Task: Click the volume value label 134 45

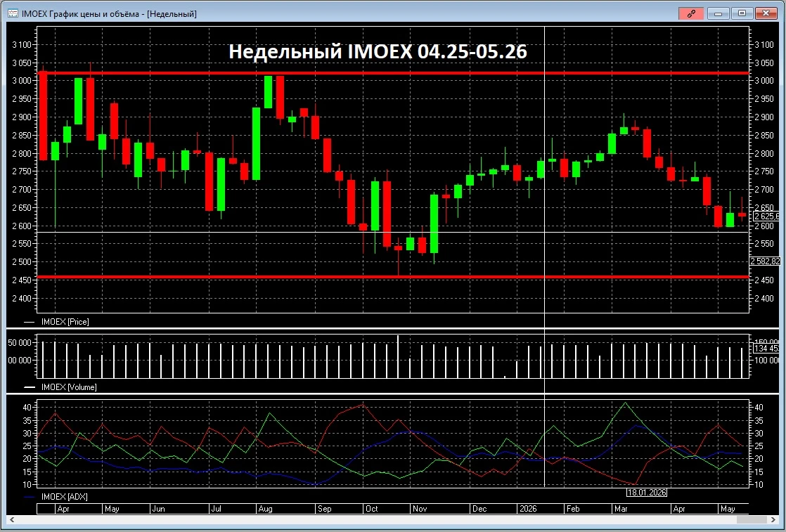Action: 766,348
